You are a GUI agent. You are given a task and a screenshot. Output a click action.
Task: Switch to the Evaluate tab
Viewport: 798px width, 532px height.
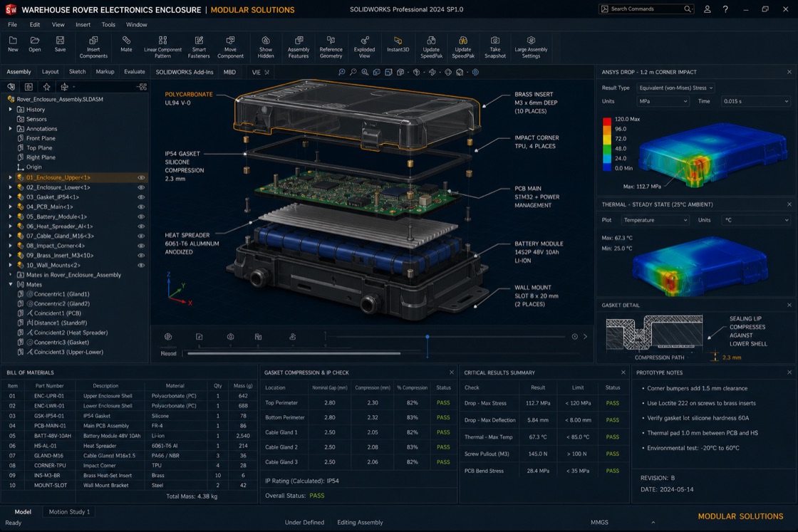tap(135, 72)
